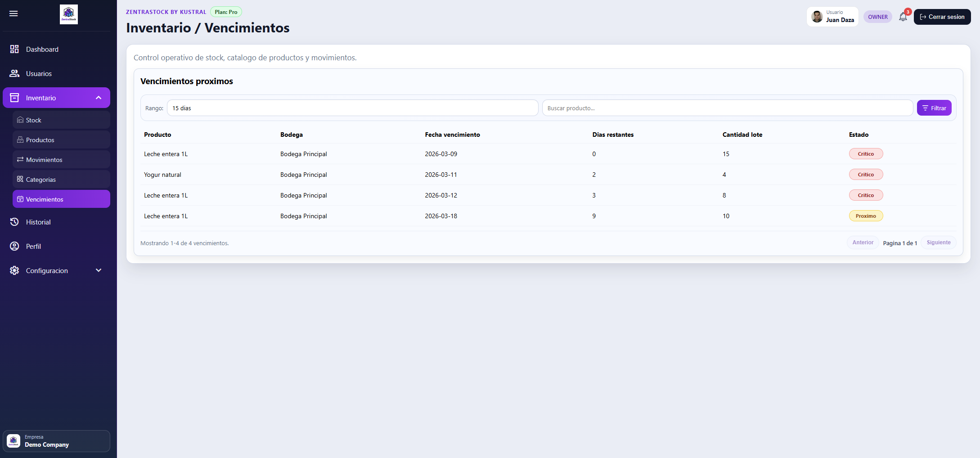
Task: Select the Vencimientos submenu item
Action: pos(61,199)
